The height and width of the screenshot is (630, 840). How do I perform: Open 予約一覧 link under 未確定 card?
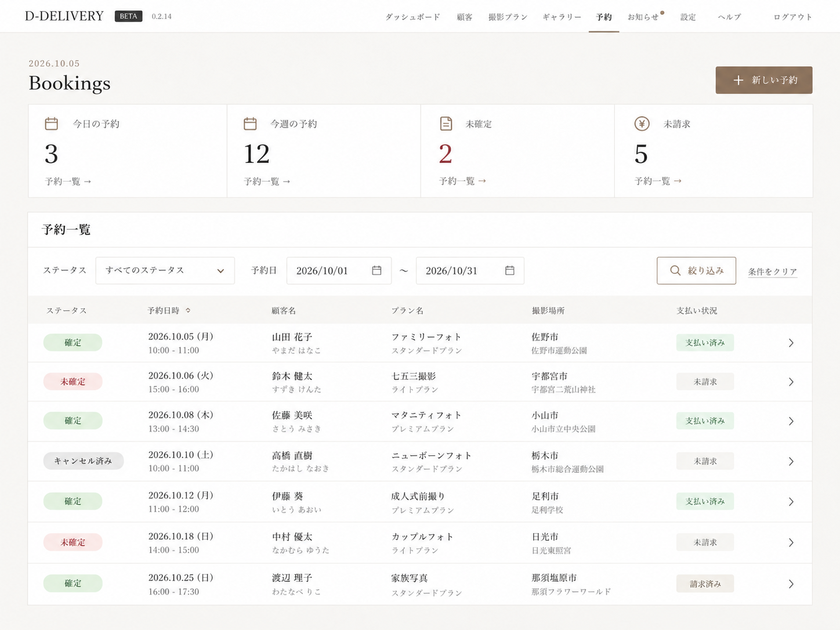point(462,181)
